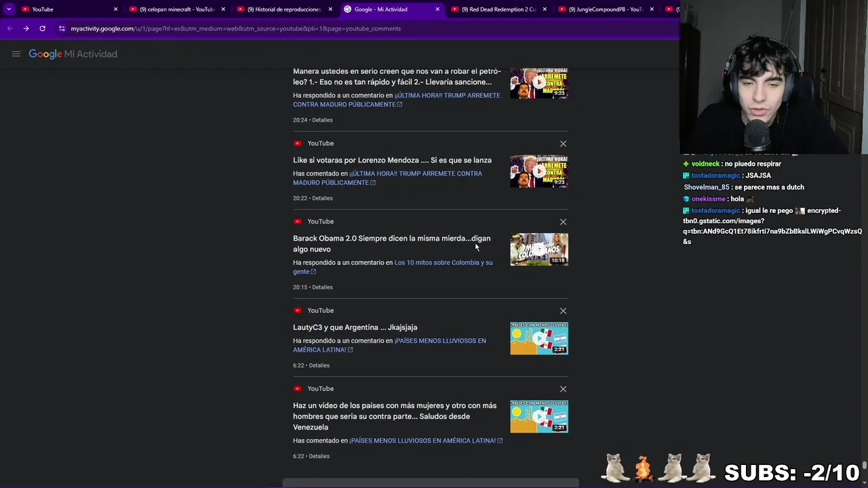Open Países menos lluviosos link in LautyC3 entry
Viewport: 868px width, 488px height.
pos(389,346)
